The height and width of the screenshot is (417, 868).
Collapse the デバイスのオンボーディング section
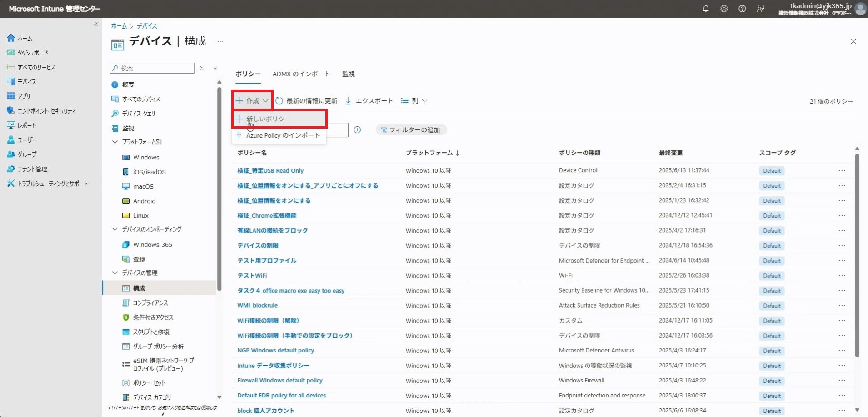[115, 229]
